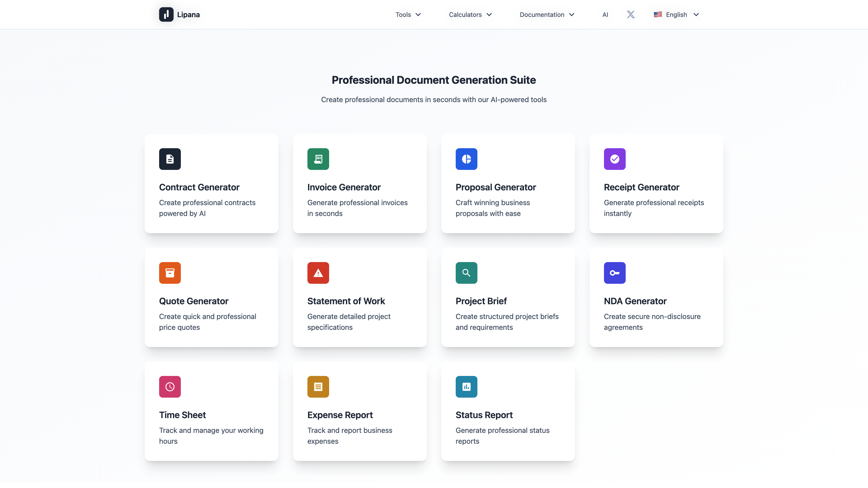Go to the AI nav item
This screenshot has width=868, height=488.
pos(605,14)
